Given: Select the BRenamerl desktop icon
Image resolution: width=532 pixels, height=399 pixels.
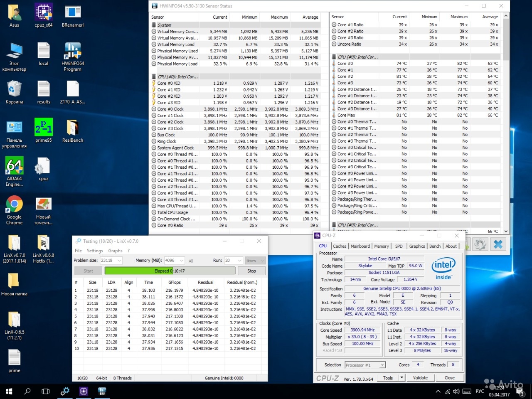Looking at the screenshot, I should [x=73, y=16].
